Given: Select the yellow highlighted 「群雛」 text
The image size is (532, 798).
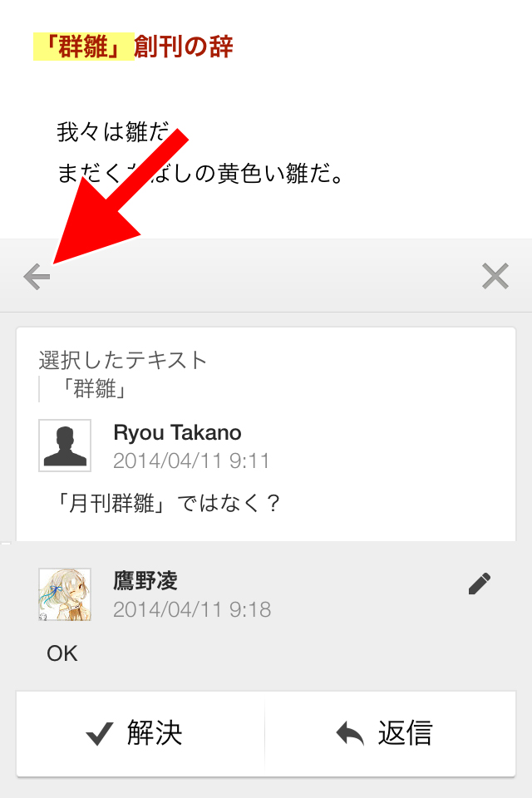Looking at the screenshot, I should [x=83, y=47].
